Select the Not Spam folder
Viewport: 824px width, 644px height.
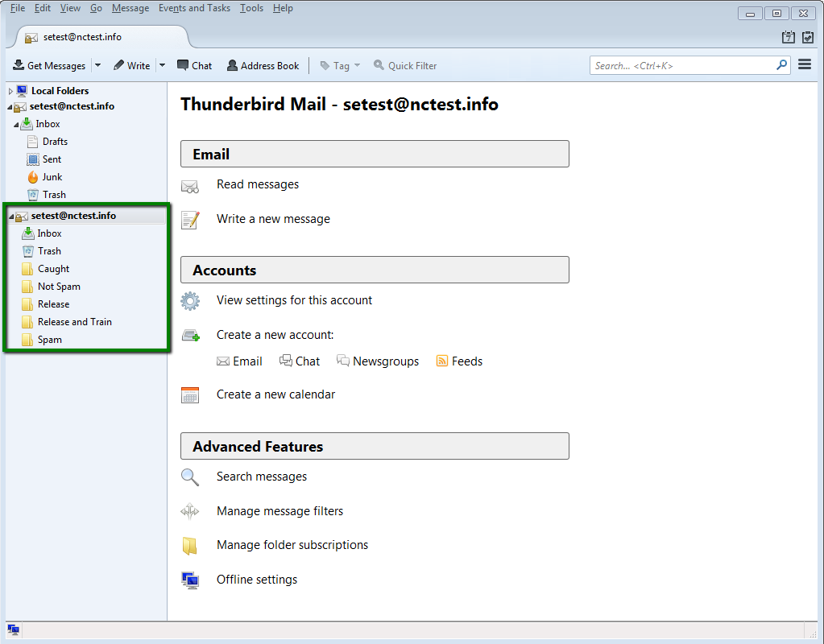point(59,287)
